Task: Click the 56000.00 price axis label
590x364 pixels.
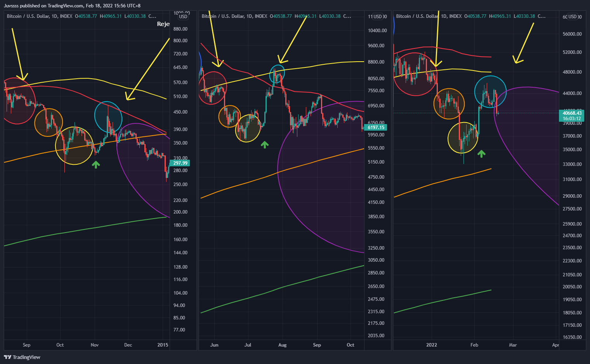Action: pos(572,34)
